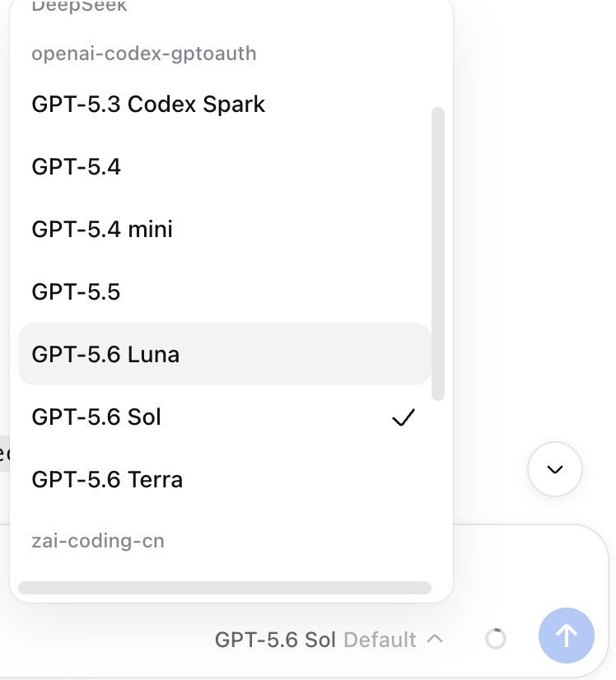Viewport: 616px width, 680px height.
Task: Select the checked GPT-5.6 Sol entry
Action: click(225, 417)
